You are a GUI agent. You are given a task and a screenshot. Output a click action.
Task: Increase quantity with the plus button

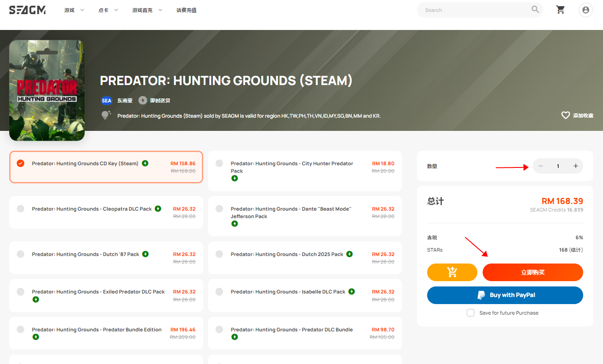[576, 166]
